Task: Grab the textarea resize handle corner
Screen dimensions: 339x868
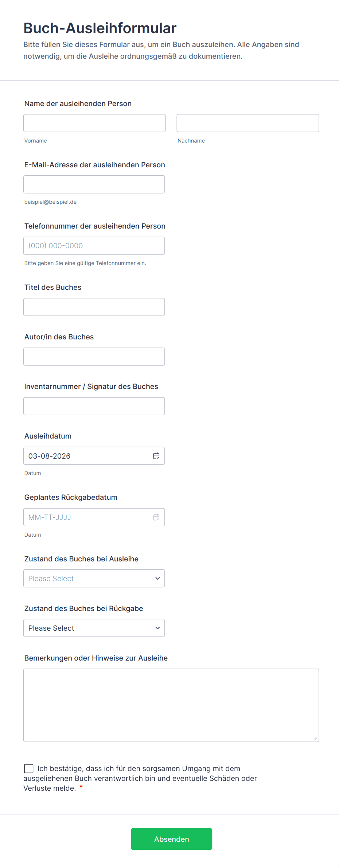Action: click(315, 738)
